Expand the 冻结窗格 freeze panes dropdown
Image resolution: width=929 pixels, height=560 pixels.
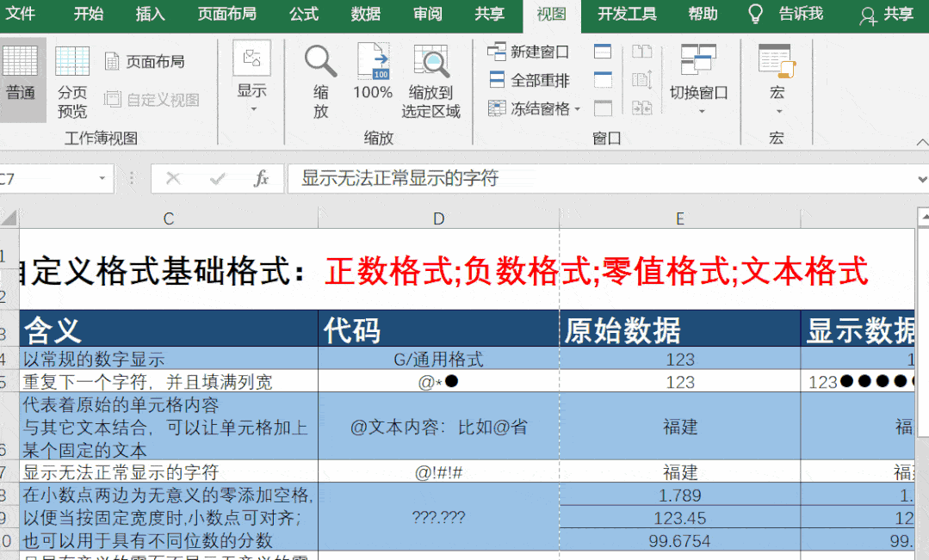[x=535, y=108]
